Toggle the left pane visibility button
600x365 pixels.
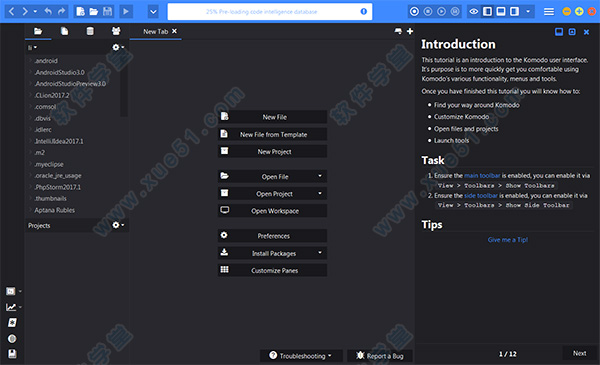click(x=488, y=11)
